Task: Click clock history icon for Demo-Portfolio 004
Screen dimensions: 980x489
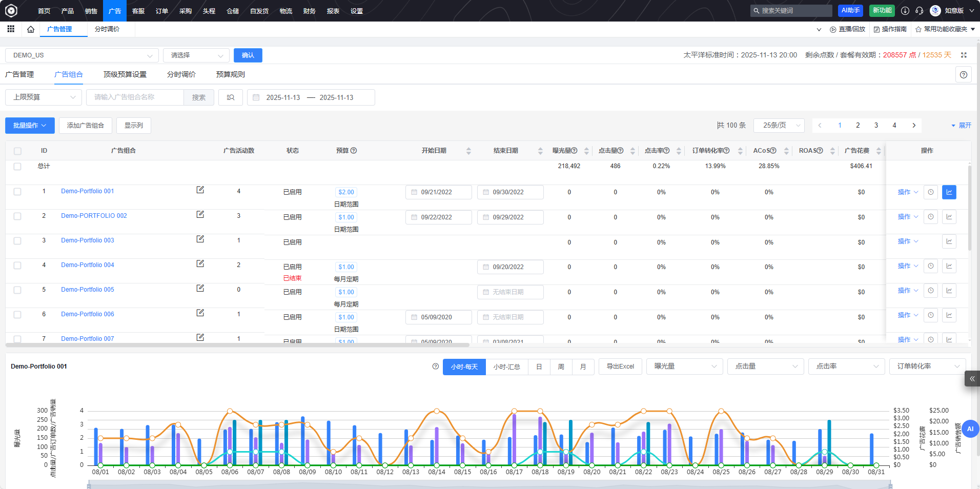Action: [x=930, y=266]
